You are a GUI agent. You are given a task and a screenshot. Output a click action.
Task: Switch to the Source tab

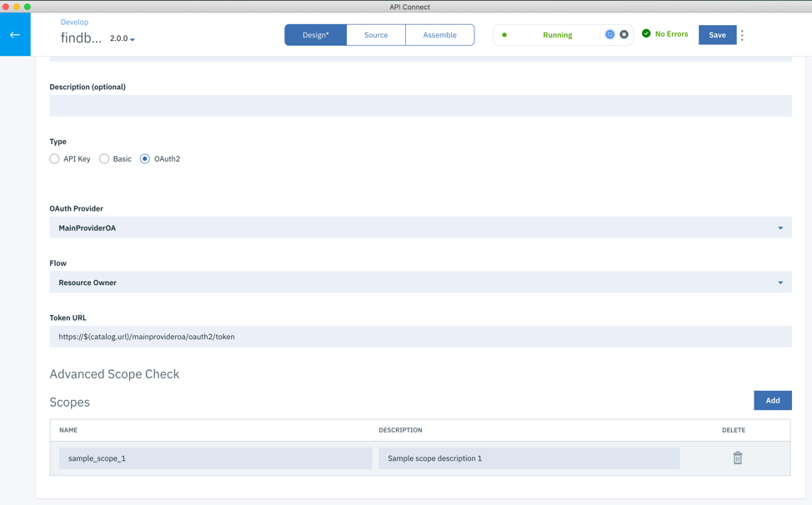pos(376,35)
